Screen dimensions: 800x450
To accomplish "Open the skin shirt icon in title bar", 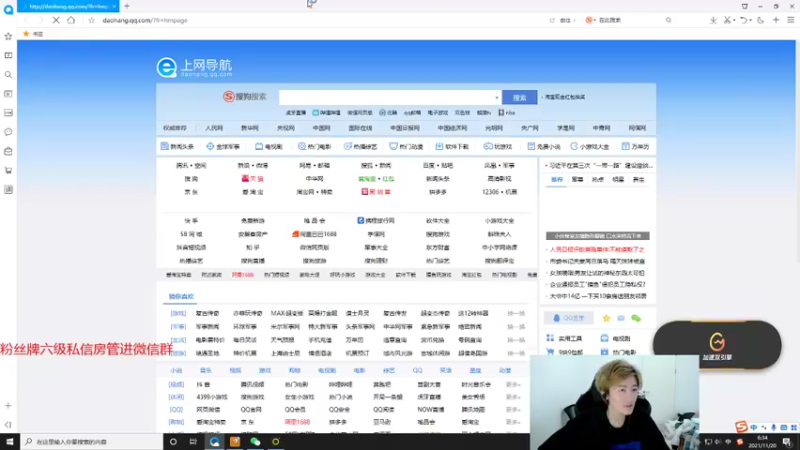I will click(745, 6).
